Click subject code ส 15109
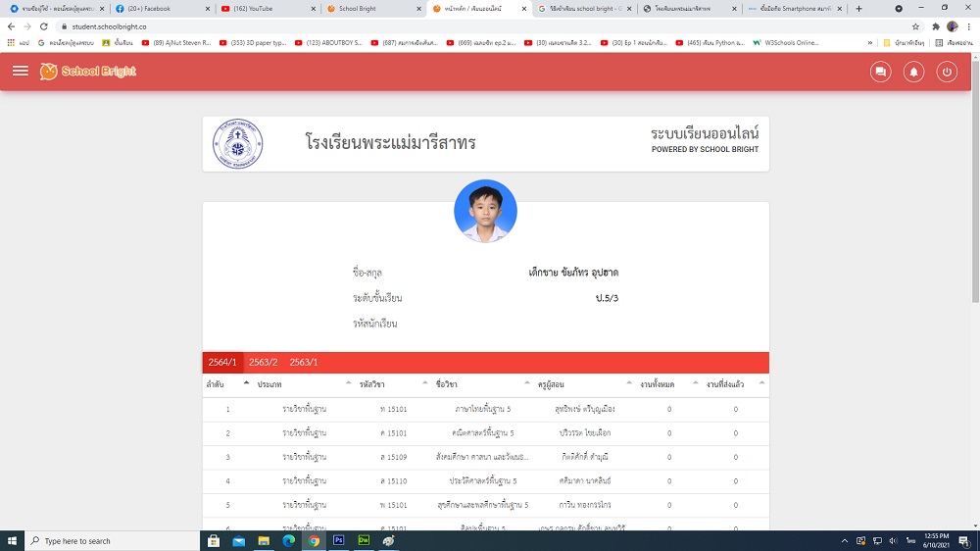 tap(393, 457)
